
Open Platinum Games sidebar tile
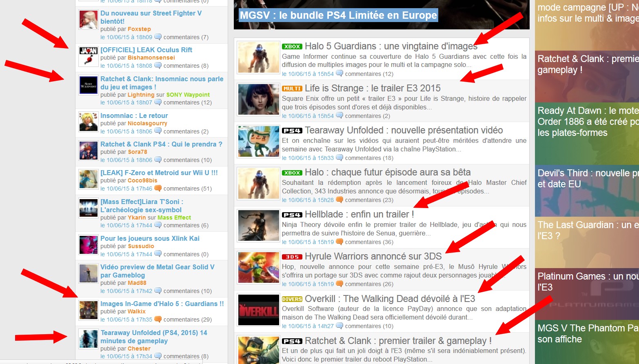pyautogui.click(x=587, y=294)
